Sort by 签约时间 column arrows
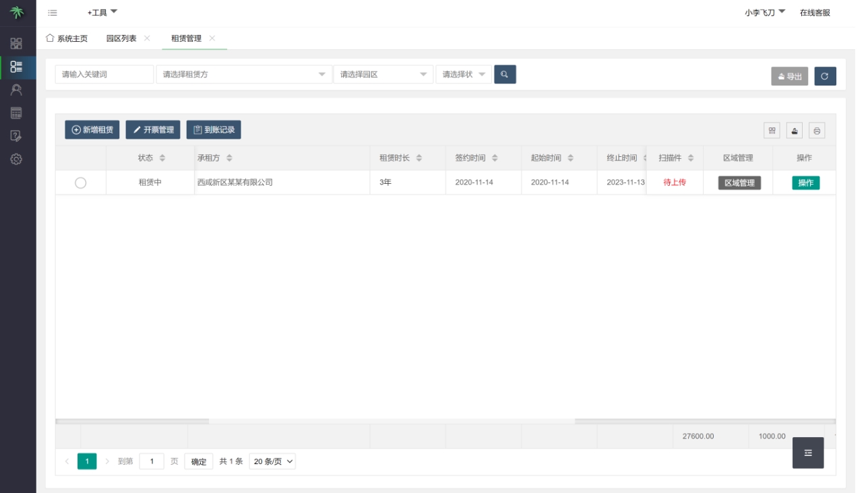Image resolution: width=868 pixels, height=493 pixels. click(495, 158)
